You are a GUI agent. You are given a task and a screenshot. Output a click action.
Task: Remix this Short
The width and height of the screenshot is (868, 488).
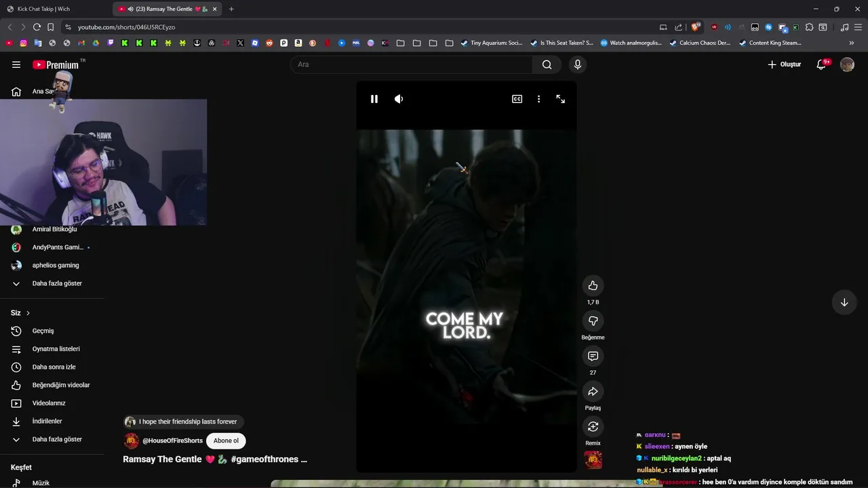point(593,426)
